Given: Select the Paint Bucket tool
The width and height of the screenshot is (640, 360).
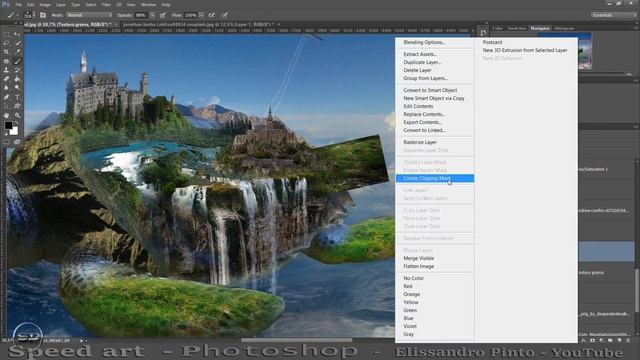Looking at the screenshot, I should [18, 79].
